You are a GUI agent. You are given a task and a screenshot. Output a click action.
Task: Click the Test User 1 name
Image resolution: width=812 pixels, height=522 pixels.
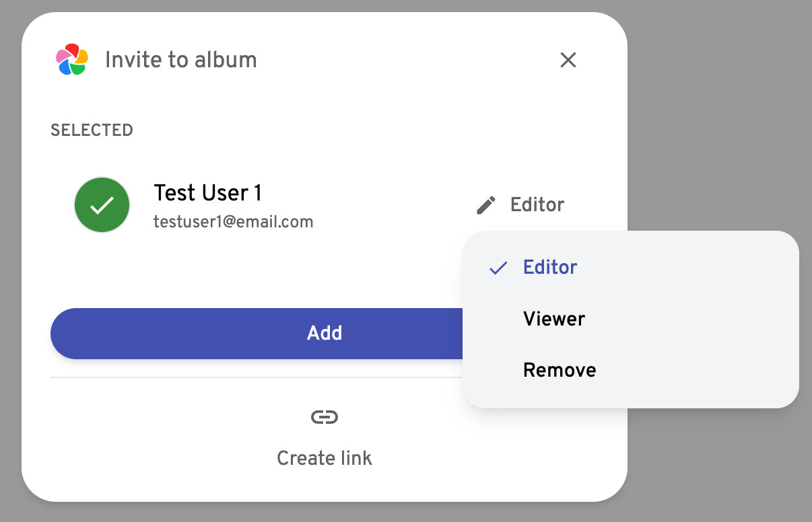click(x=208, y=193)
